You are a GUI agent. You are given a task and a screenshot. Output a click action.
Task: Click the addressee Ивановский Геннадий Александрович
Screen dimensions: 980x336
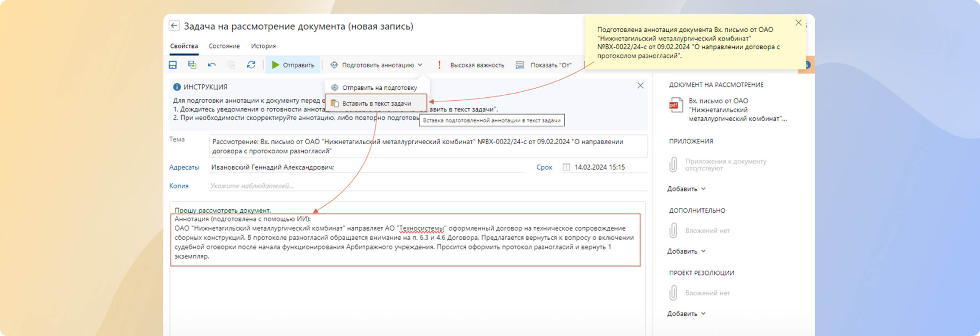coord(272,167)
